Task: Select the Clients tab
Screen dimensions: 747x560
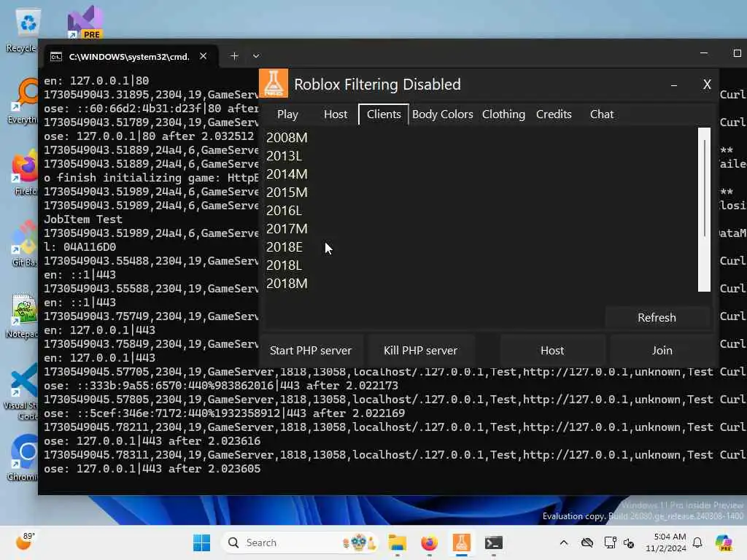Action: coord(384,114)
